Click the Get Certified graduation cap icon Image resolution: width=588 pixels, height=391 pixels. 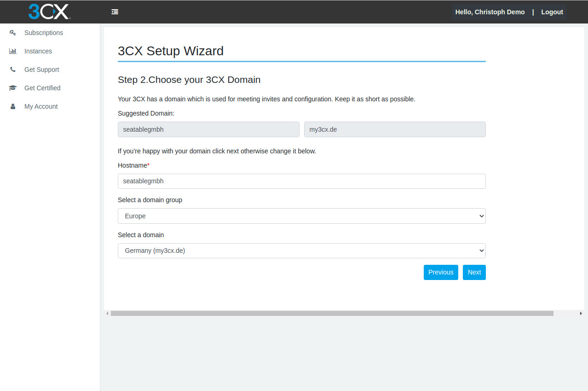13,88
